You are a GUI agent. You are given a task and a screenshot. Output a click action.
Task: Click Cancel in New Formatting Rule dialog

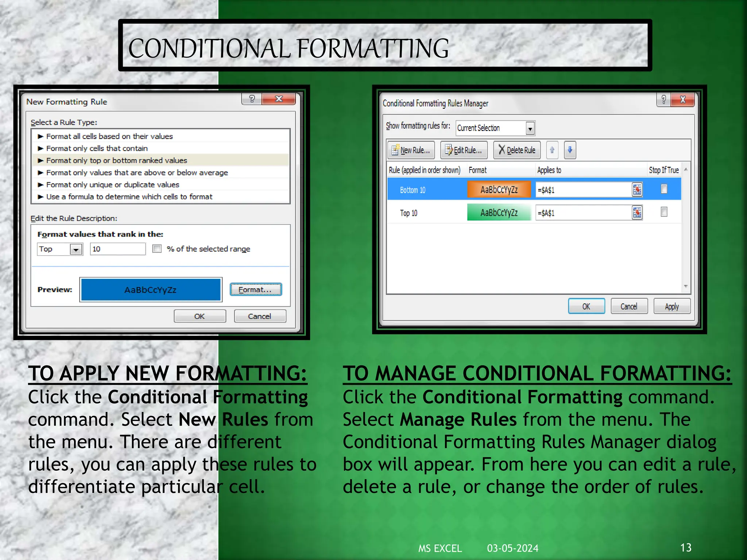tap(260, 316)
